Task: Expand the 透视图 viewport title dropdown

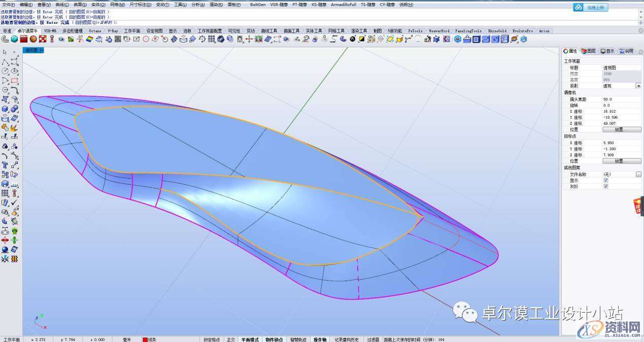Action: (x=41, y=50)
